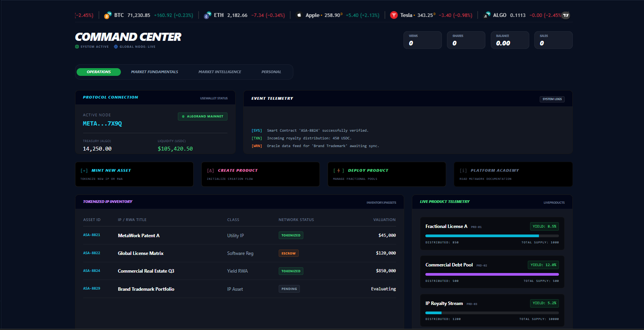This screenshot has width=644, height=330.
Task: Click the Yield 5.2% badge
Action: tap(544, 303)
